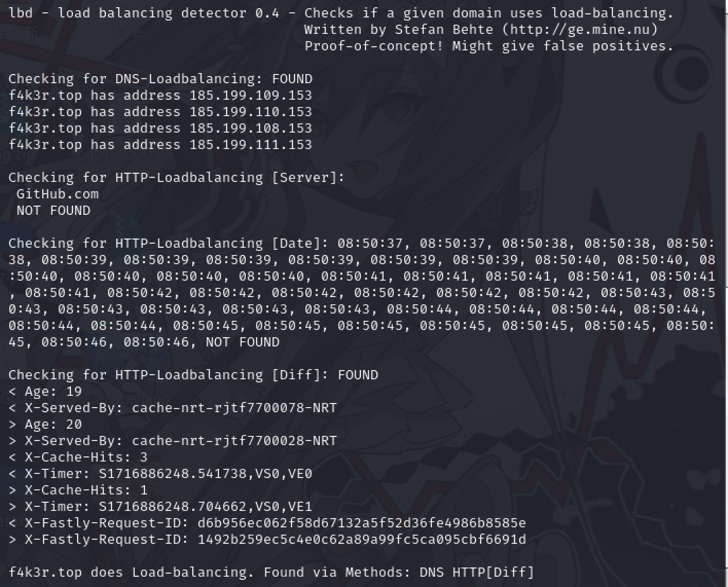
Task: Click the GitHub.com server line
Action: (x=58, y=194)
